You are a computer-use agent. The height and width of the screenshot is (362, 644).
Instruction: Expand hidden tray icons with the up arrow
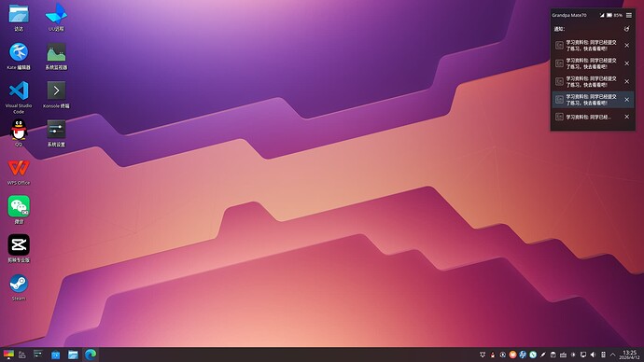(613, 355)
